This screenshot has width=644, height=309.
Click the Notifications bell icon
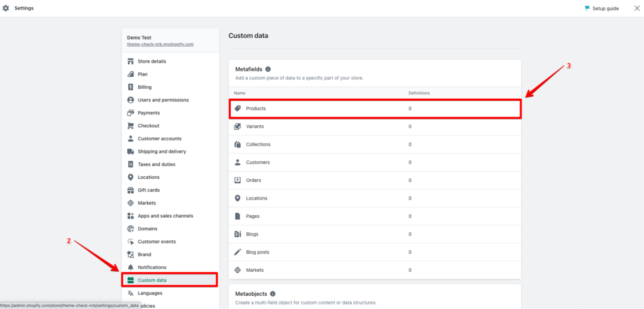coord(131,267)
